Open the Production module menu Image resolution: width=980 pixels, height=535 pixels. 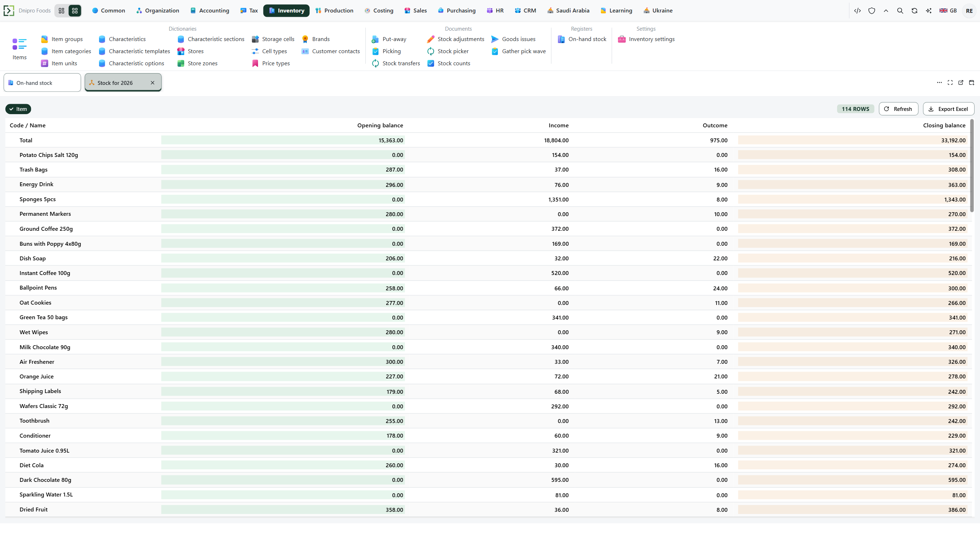point(334,11)
